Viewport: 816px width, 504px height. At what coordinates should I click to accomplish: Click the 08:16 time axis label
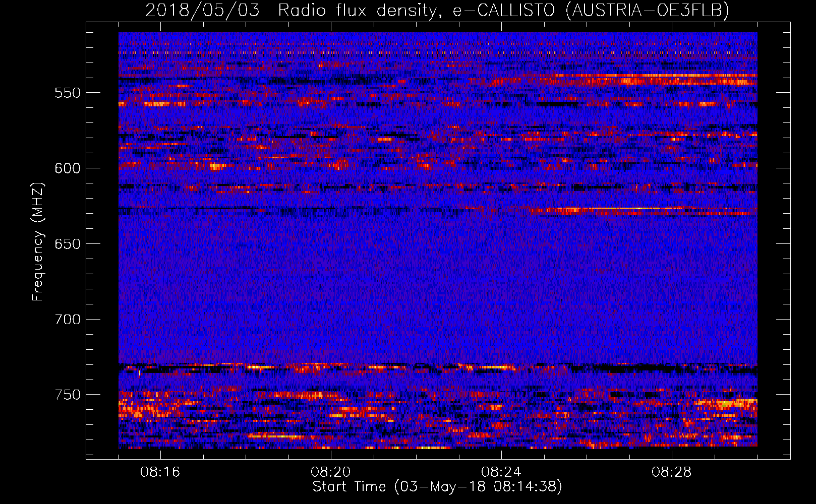coord(160,472)
